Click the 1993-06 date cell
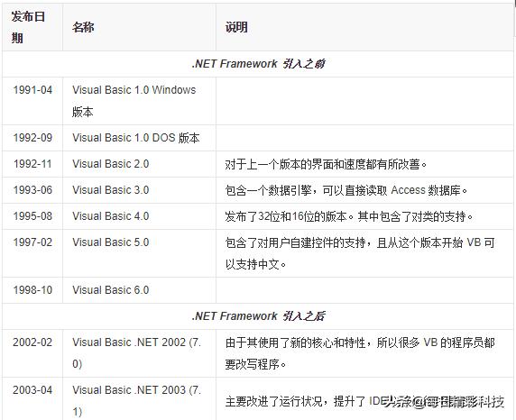 tap(32, 190)
